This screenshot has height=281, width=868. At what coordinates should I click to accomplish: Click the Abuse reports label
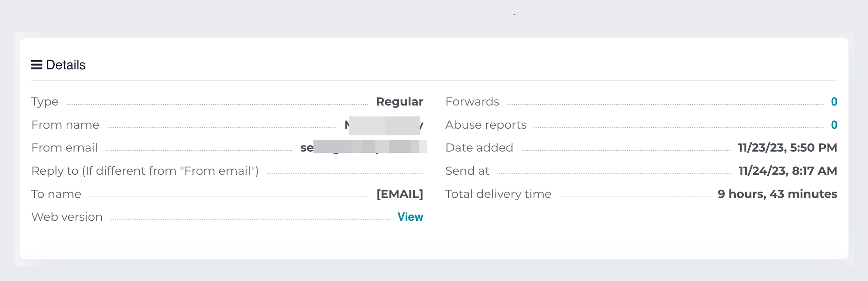[x=486, y=125]
